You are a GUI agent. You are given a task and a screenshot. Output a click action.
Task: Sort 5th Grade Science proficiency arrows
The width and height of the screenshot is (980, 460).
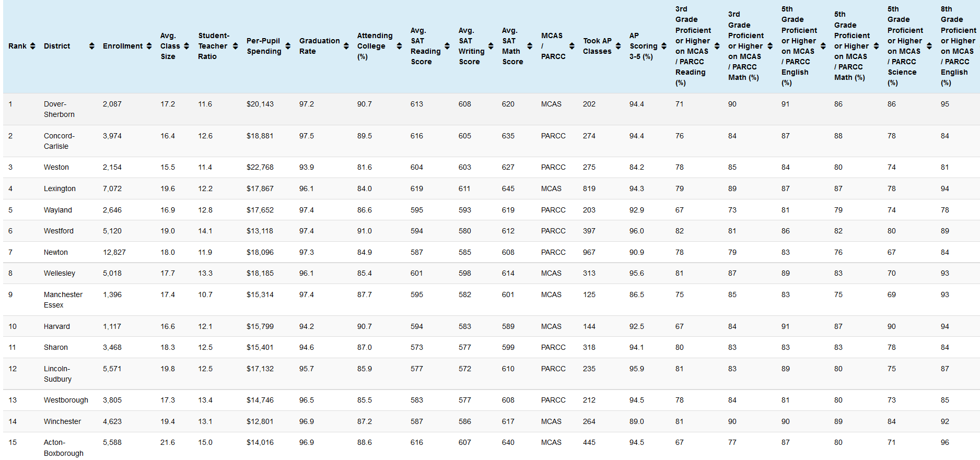(x=929, y=46)
